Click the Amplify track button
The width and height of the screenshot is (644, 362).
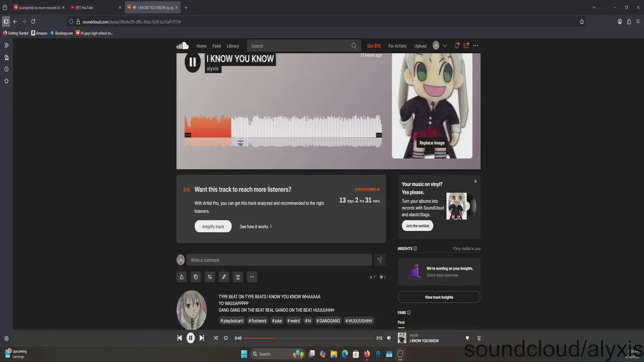click(x=213, y=226)
